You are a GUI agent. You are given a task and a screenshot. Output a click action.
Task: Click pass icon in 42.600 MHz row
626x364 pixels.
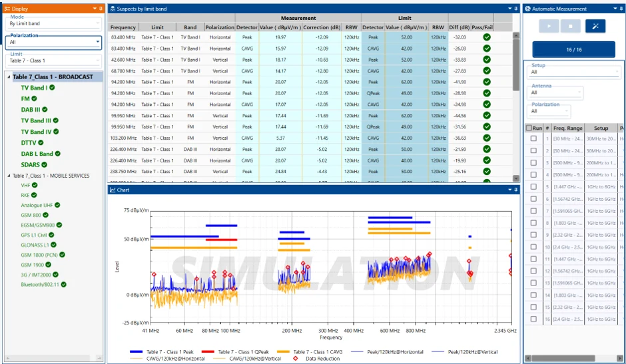(x=487, y=59)
